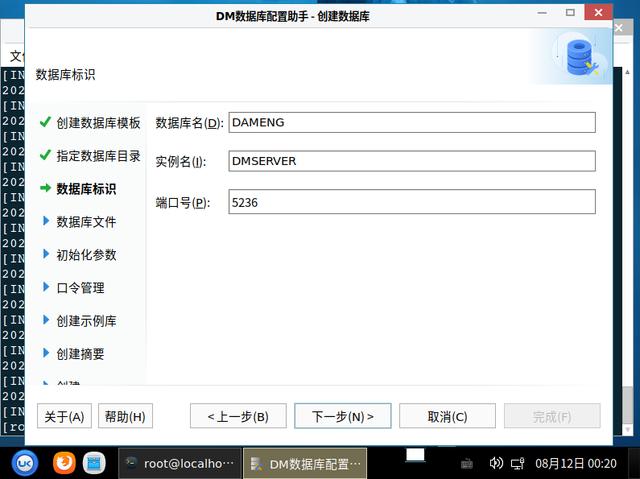This screenshot has height=479, width=640.
Task: Select the 初始化参数 step
Action: 86,255
